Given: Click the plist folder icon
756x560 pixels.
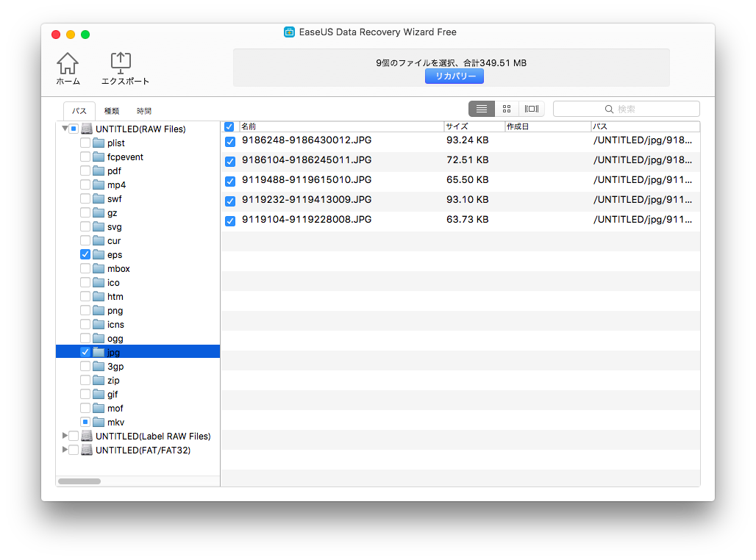Looking at the screenshot, I should coord(99,143).
